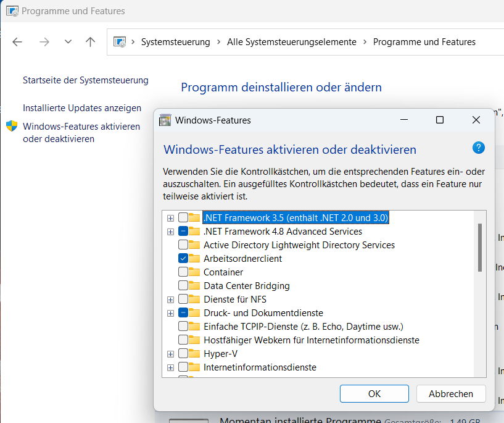Confirm with the OK button

[374, 394]
